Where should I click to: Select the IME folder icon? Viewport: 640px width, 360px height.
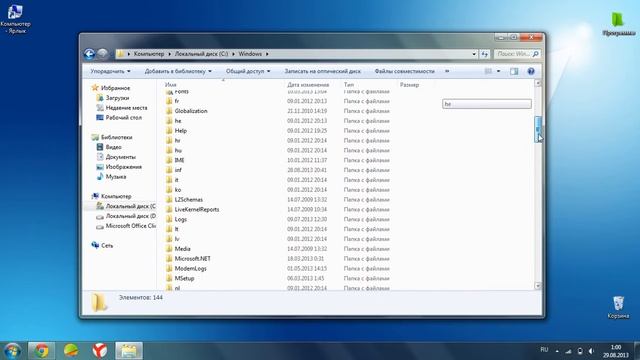[169, 160]
